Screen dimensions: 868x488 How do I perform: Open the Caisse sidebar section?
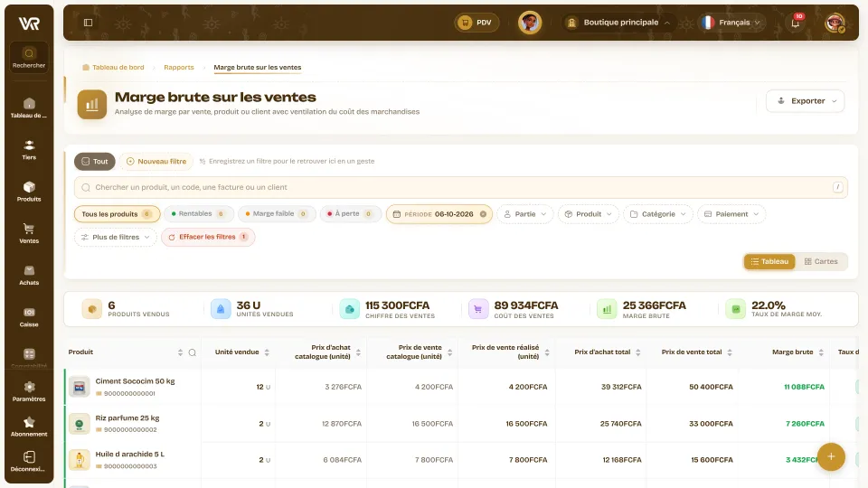tap(29, 317)
